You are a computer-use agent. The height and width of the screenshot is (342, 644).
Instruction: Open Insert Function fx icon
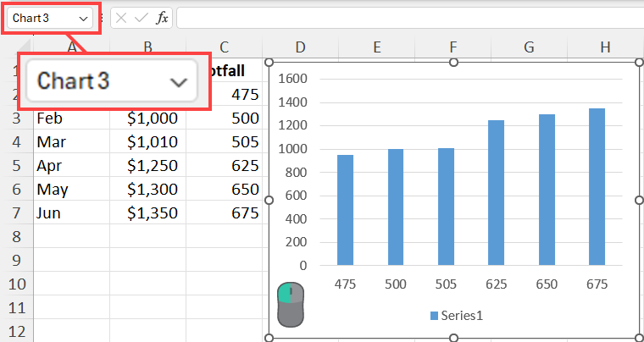(162, 18)
